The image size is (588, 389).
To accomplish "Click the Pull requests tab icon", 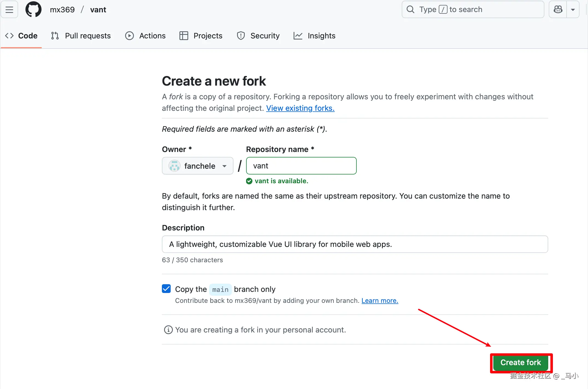I will [x=55, y=36].
